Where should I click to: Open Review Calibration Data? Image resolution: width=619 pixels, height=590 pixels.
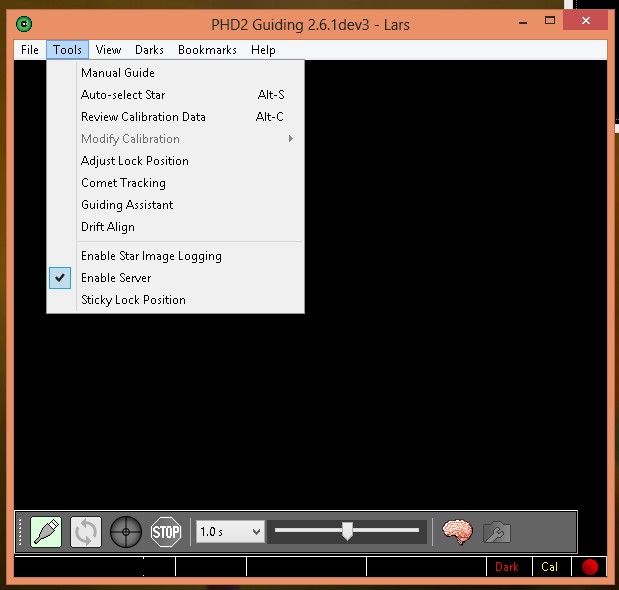click(x=176, y=117)
